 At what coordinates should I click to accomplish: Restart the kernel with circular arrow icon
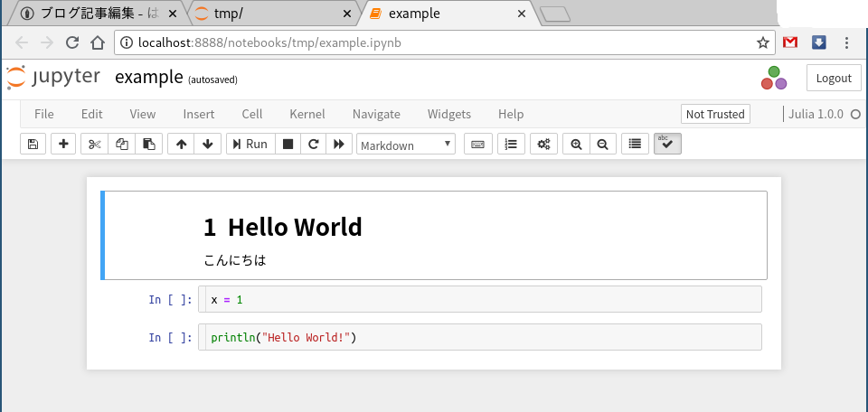314,144
